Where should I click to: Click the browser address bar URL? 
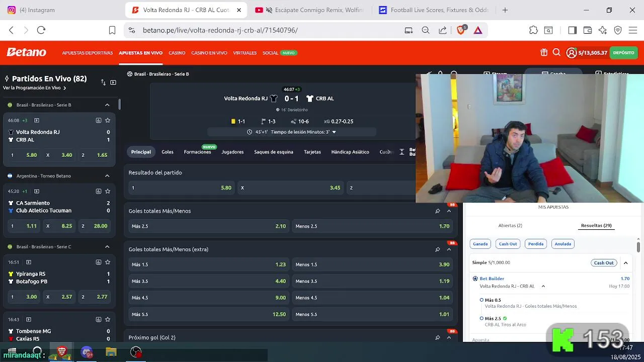click(220, 30)
